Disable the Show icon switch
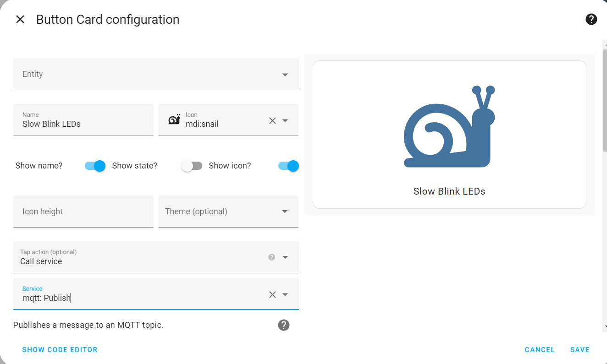The width and height of the screenshot is (607, 364). [x=288, y=166]
